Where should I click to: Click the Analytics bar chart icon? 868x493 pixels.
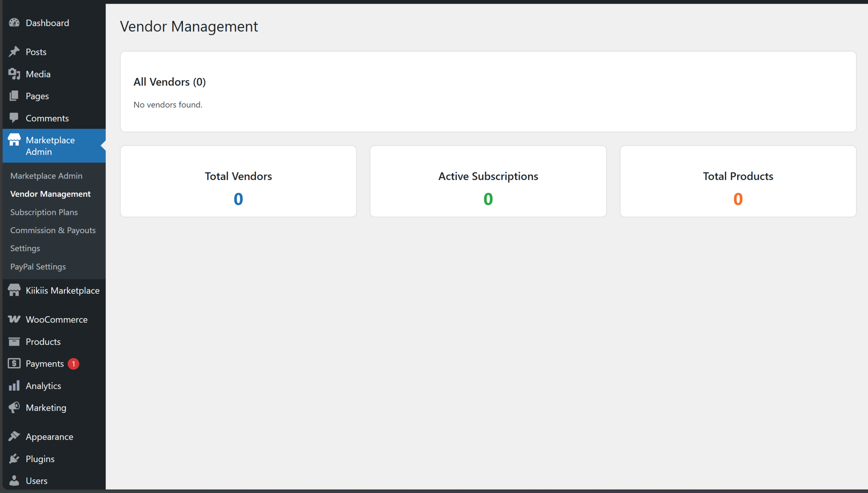coord(14,385)
